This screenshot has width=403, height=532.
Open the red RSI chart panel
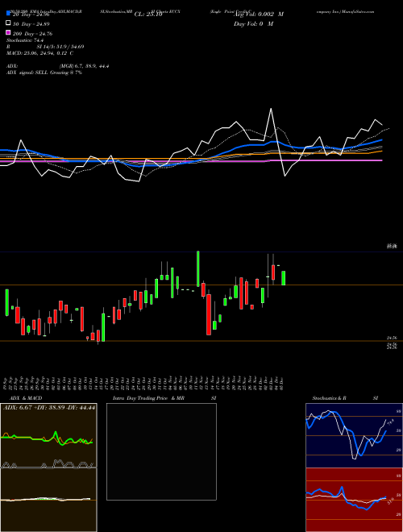[354, 500]
